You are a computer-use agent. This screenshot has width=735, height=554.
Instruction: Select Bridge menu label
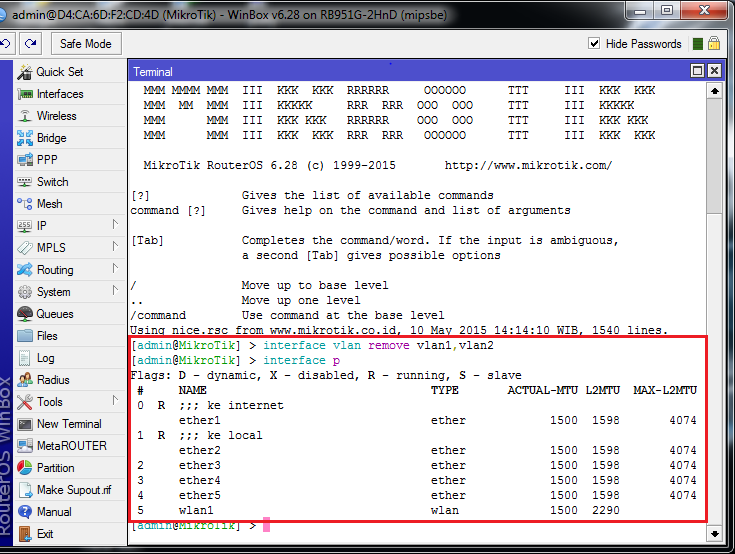tap(52, 138)
